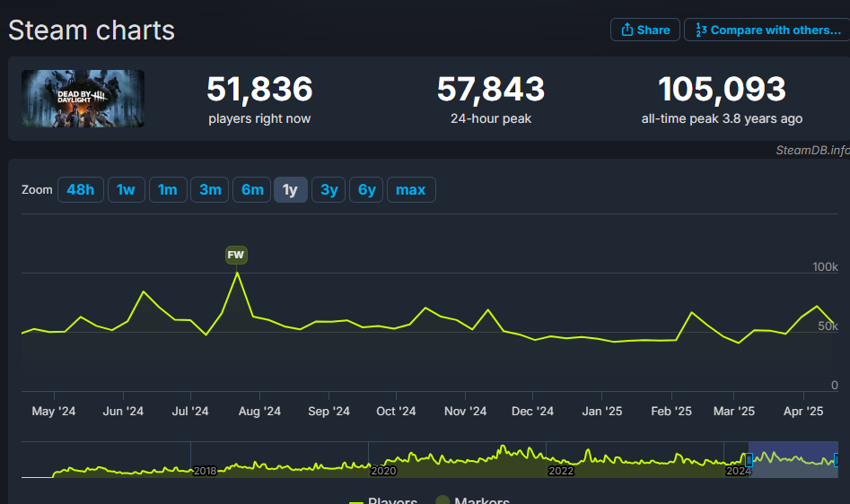Image resolution: width=850 pixels, height=504 pixels.
Task: Set zoom to 3m
Action: pyautogui.click(x=210, y=189)
